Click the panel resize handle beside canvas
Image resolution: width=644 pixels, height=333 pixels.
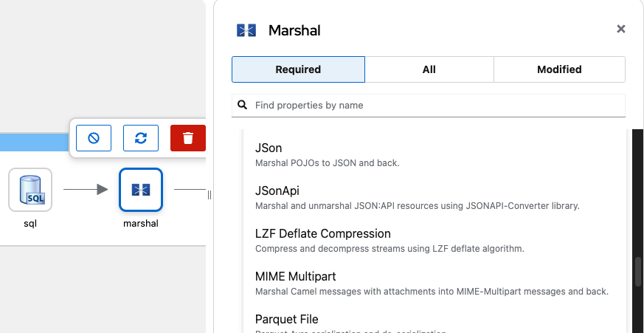pos(210,195)
